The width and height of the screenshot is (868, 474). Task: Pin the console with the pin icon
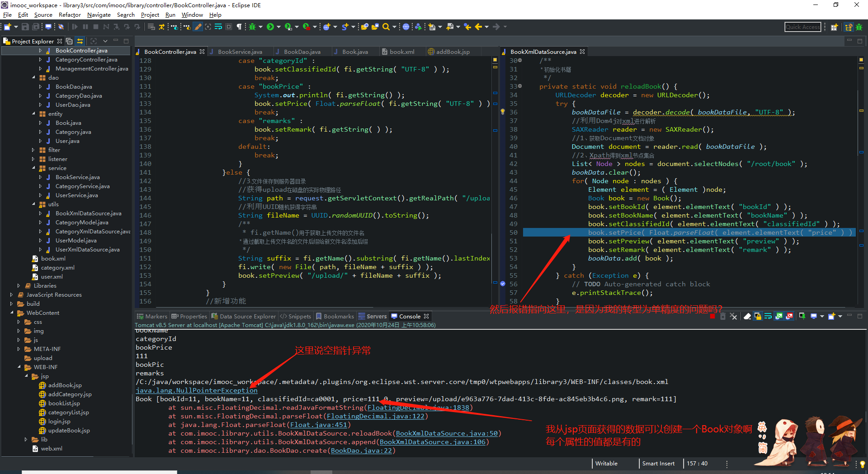(802, 316)
